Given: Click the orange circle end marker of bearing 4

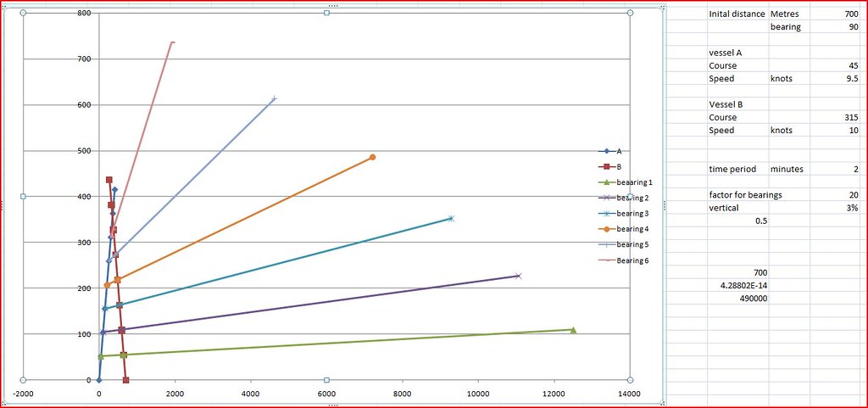Looking at the screenshot, I should point(372,158).
